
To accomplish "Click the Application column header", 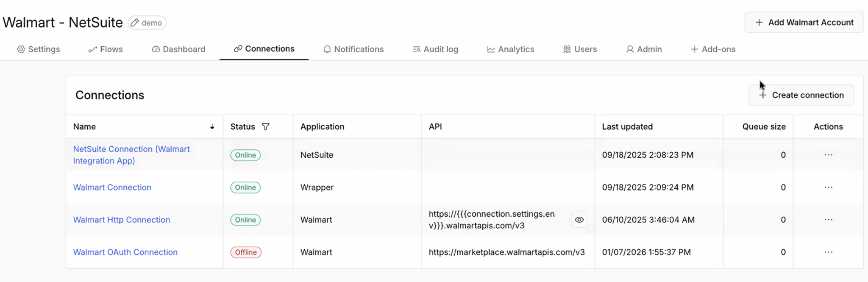I will [323, 127].
